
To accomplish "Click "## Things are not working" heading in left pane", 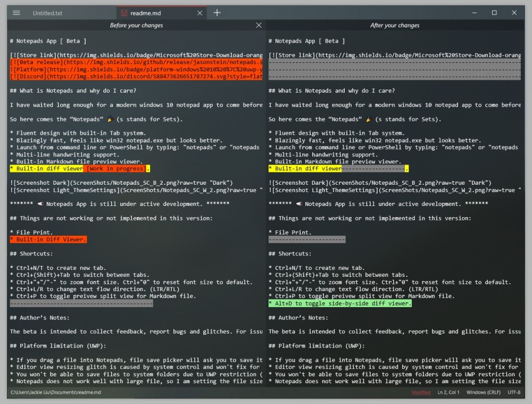I will point(111,218).
